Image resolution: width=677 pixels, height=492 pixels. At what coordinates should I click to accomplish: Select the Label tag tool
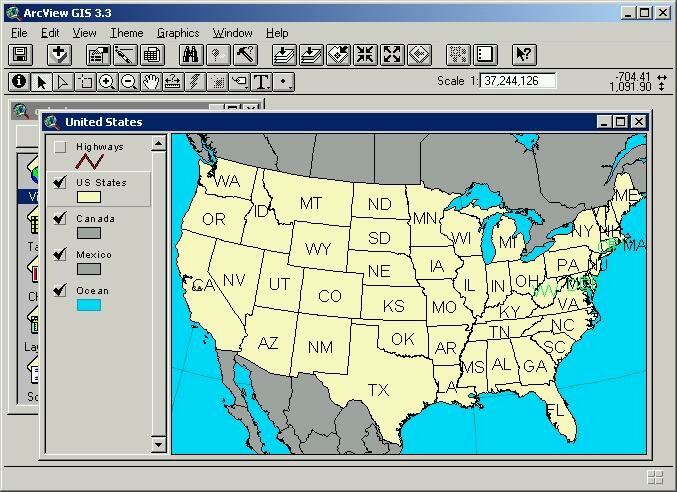240,82
